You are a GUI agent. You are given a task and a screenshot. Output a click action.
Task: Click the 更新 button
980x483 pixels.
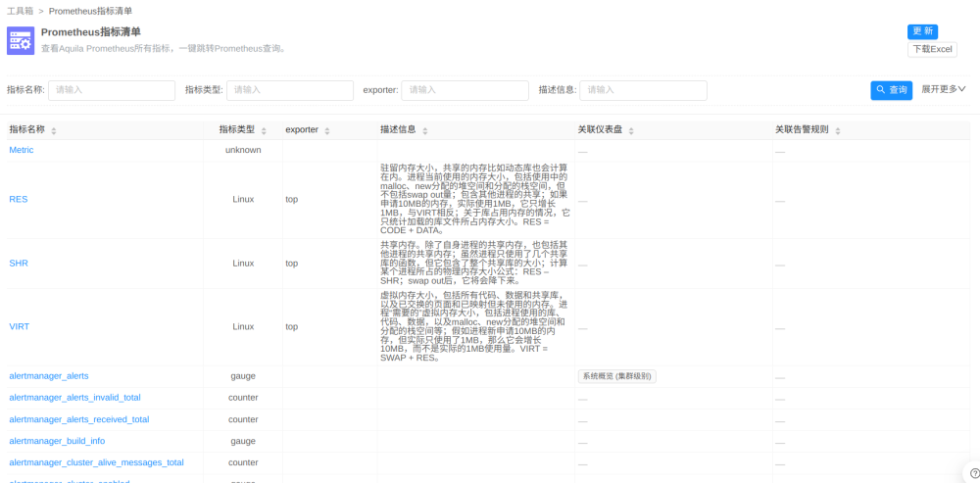tap(922, 32)
